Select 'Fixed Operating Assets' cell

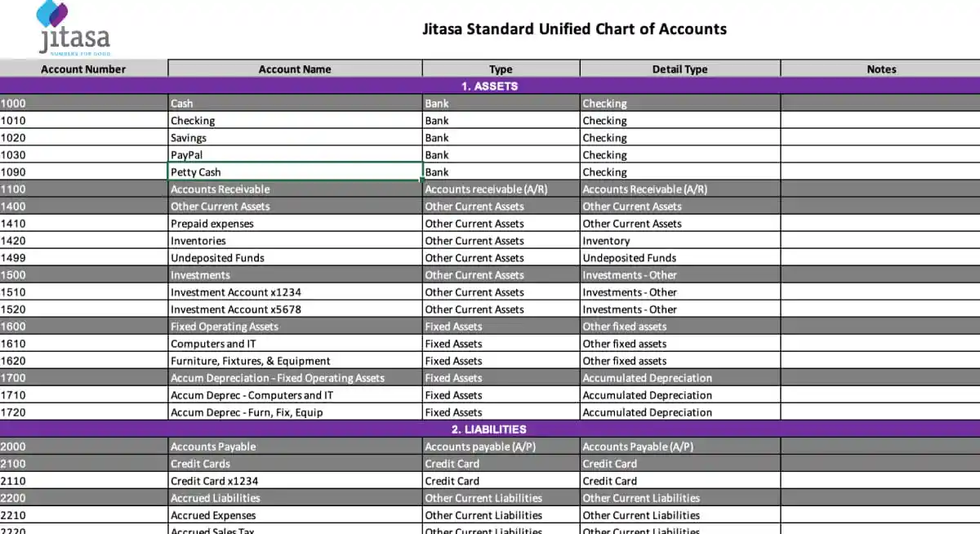[295, 327]
